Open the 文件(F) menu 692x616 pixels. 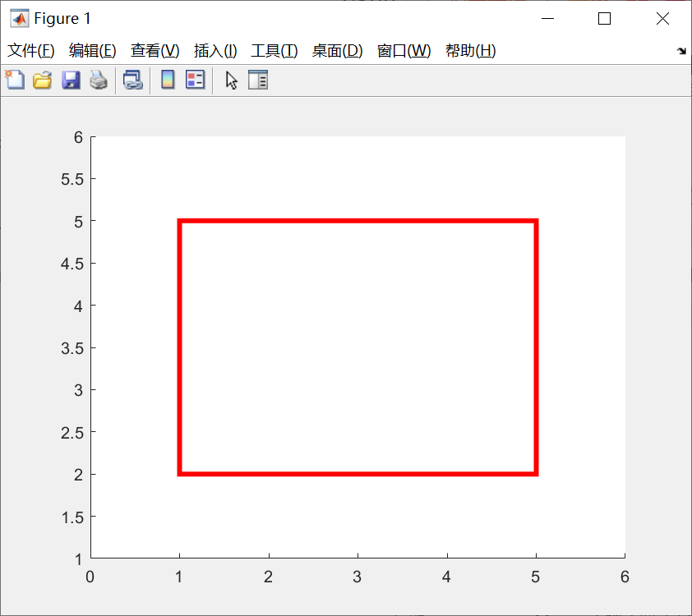pyautogui.click(x=31, y=50)
